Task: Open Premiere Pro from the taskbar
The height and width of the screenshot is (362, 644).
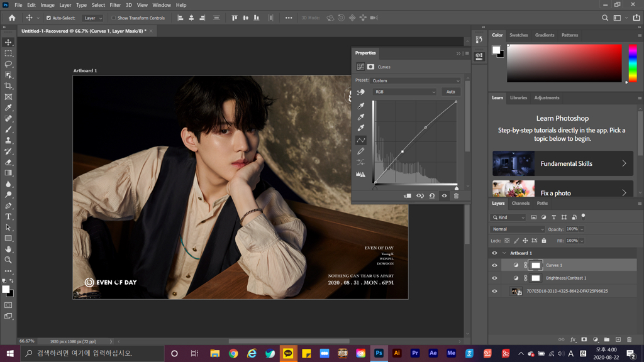Action: tap(415, 353)
